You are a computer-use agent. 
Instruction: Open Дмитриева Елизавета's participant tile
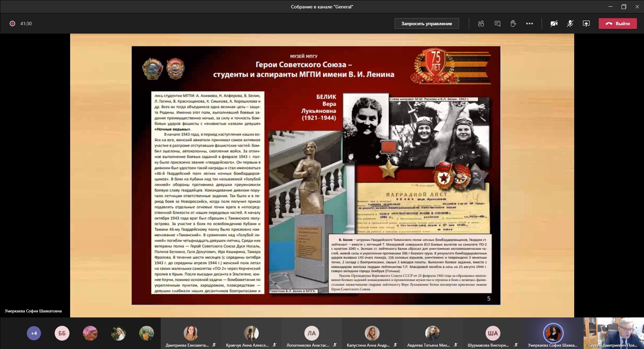[x=191, y=333]
